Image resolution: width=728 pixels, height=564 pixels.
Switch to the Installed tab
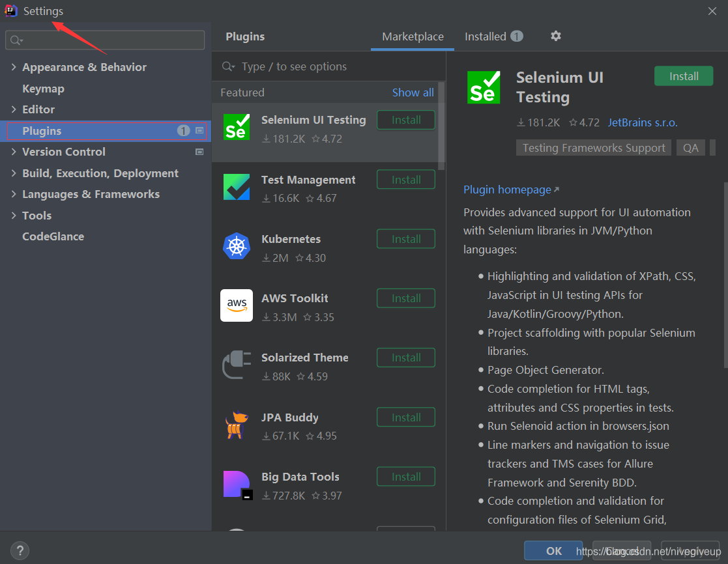[493, 36]
